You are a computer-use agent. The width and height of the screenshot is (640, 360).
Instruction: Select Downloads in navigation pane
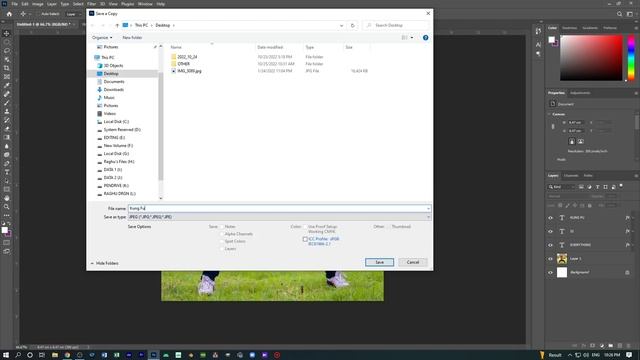[x=113, y=89]
